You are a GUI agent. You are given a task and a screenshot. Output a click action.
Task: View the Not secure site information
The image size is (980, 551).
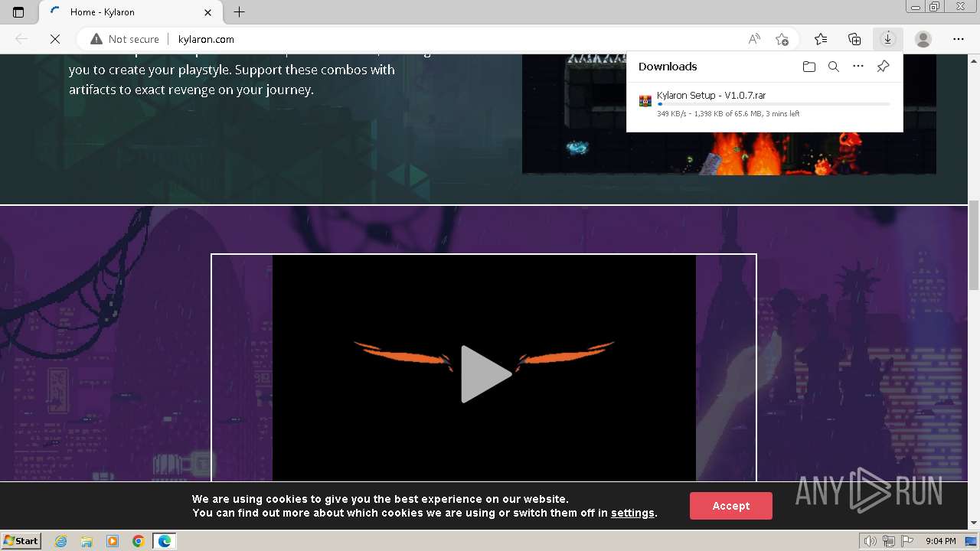(x=125, y=39)
